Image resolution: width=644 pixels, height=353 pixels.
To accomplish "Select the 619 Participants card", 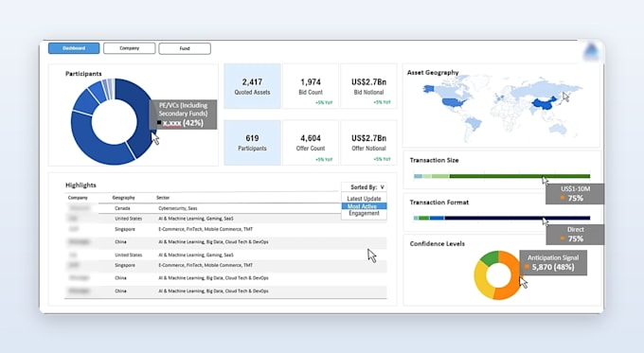I will tap(252, 143).
